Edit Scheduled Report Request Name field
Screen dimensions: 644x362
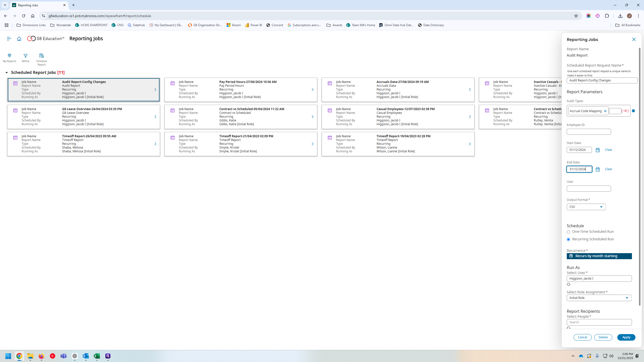point(602,80)
